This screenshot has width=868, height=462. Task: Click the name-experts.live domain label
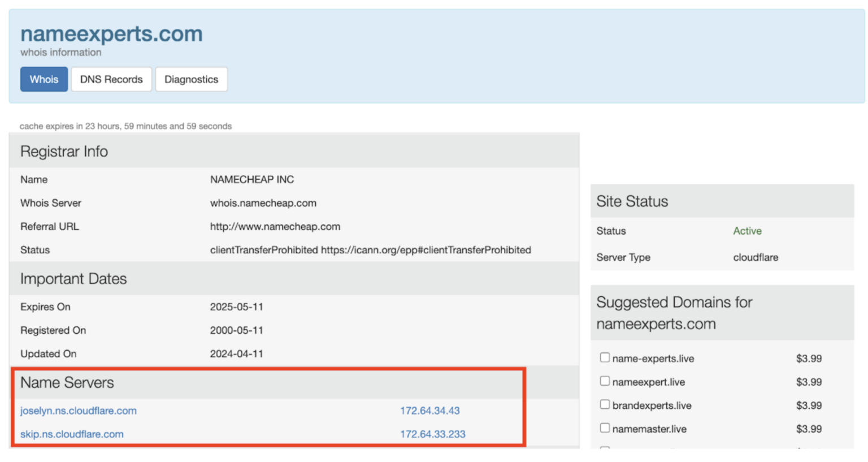tap(653, 359)
